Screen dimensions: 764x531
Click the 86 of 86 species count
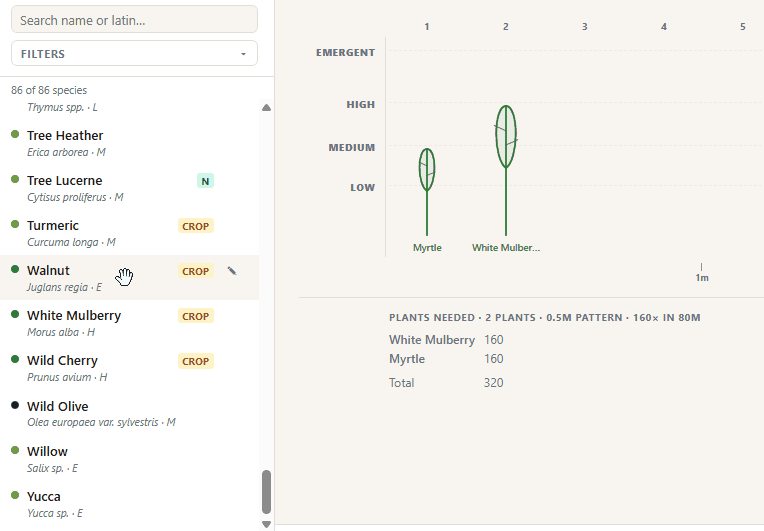49,90
